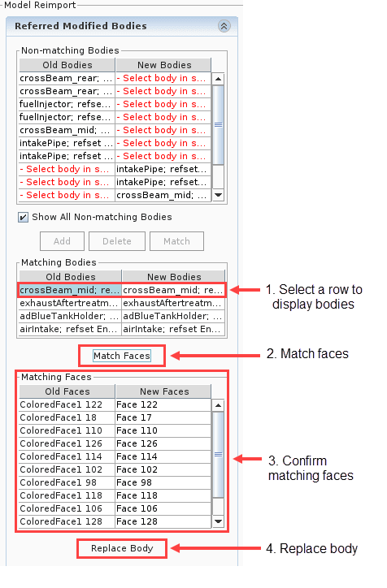
Task: Click the Delete button
Action: (117, 241)
